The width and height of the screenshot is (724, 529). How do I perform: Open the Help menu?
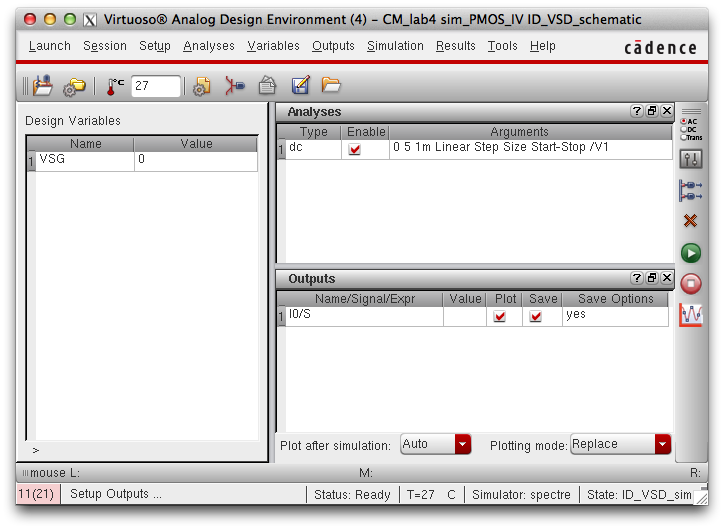coord(543,46)
